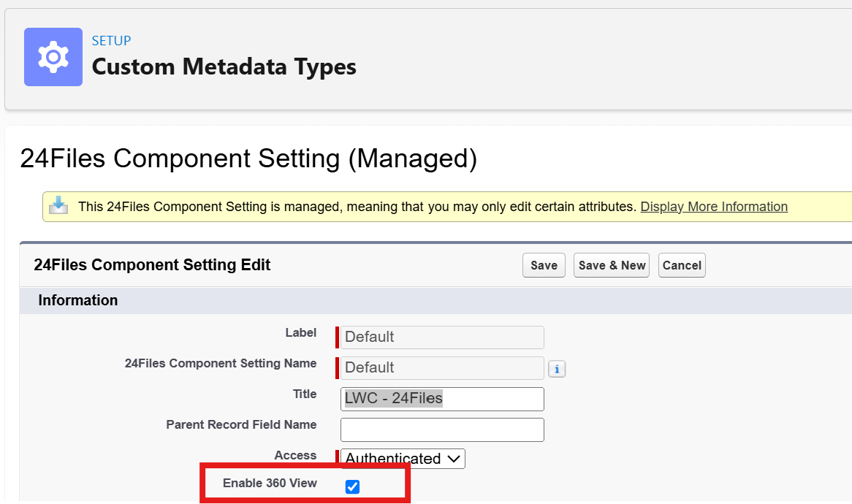Click the 24Files Component Setting (Managed) title
Viewport: 852px width, 504px height.
pos(248,159)
